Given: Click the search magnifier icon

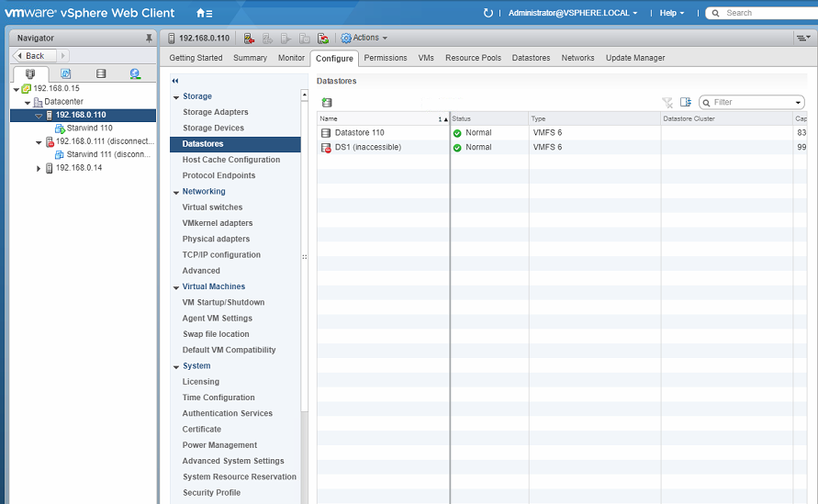Looking at the screenshot, I should pyautogui.click(x=716, y=13).
